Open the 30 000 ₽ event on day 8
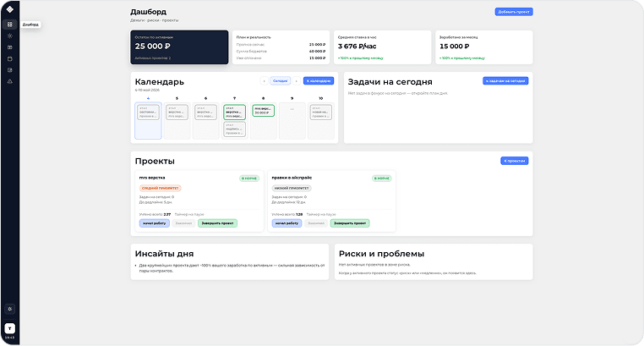644x346 pixels. coord(264,111)
